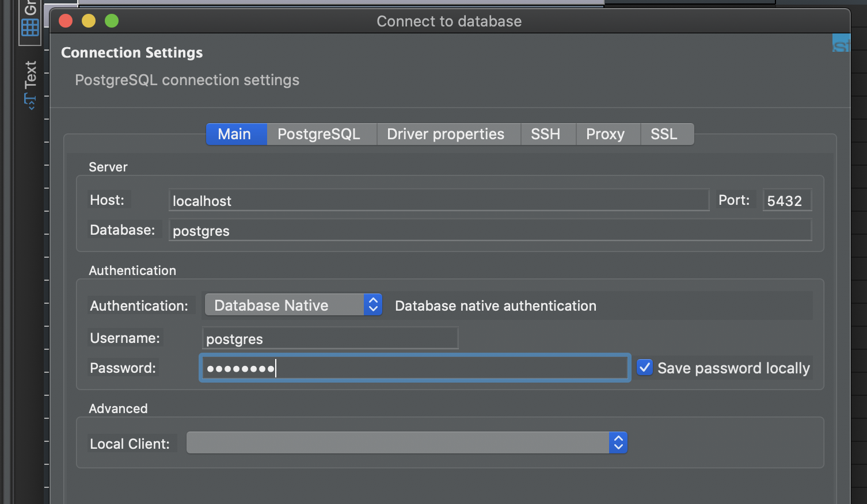Maximize the dialog with the green button
Image resolution: width=867 pixels, height=504 pixels.
112,21
